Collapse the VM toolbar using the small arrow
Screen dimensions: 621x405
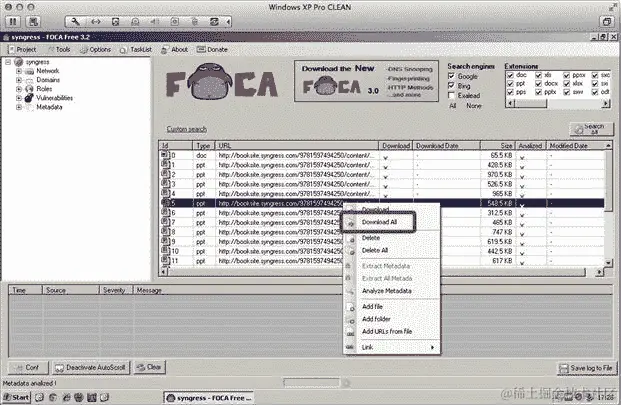[229, 22]
